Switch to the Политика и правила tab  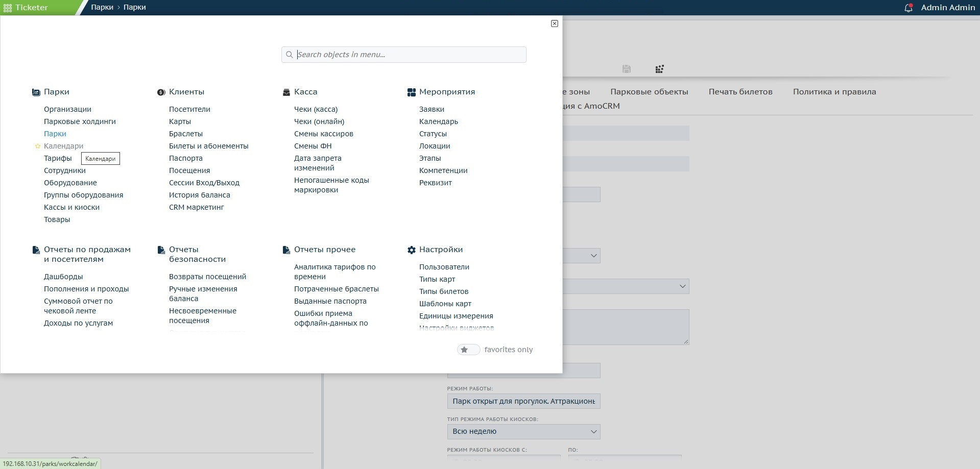[834, 92]
